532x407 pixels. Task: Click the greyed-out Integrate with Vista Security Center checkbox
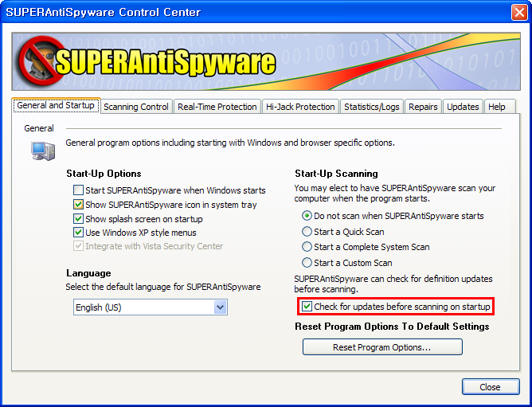tap(78, 246)
